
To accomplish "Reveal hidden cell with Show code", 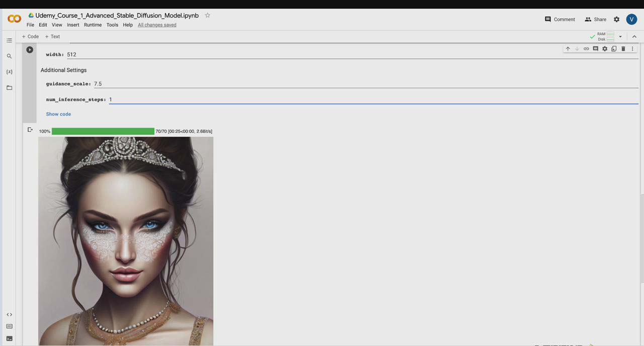I will pos(58,114).
